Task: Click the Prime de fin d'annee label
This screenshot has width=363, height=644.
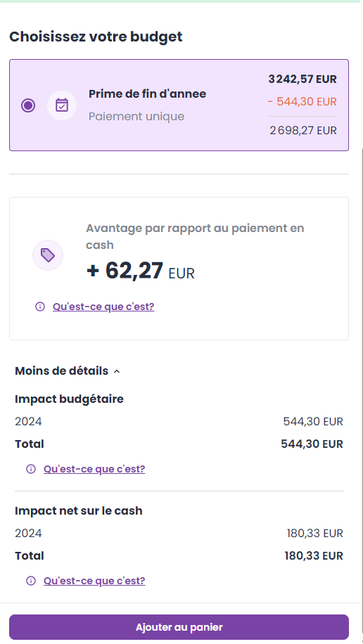Action: (147, 94)
